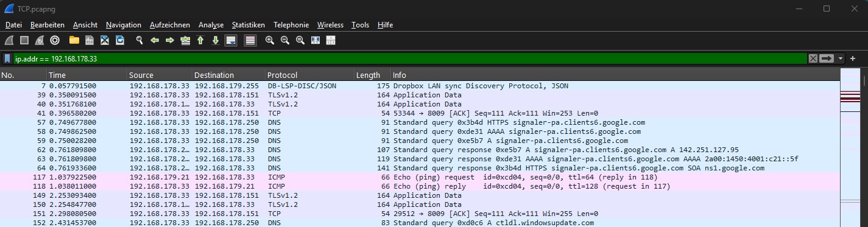Sort by the Time column header
Viewport: 868px width, 227px height.
(x=86, y=75)
